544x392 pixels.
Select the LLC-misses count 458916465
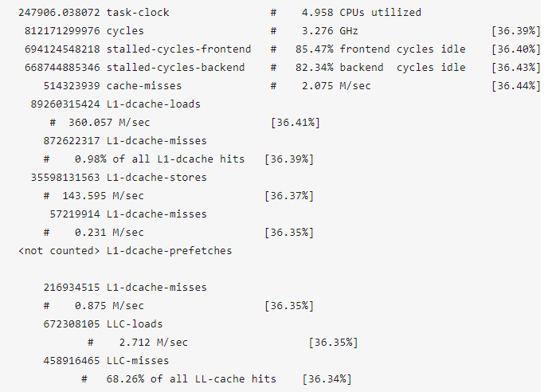coord(71,361)
